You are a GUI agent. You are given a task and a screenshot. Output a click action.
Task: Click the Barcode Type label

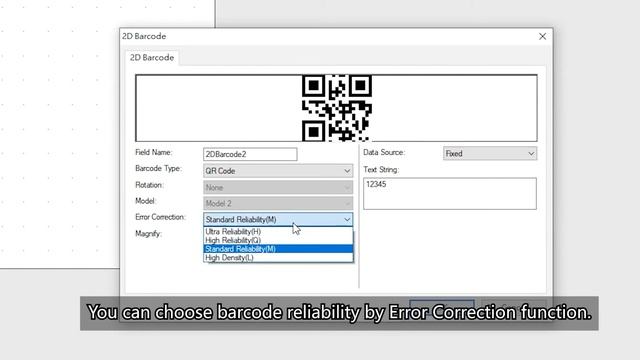click(x=158, y=169)
